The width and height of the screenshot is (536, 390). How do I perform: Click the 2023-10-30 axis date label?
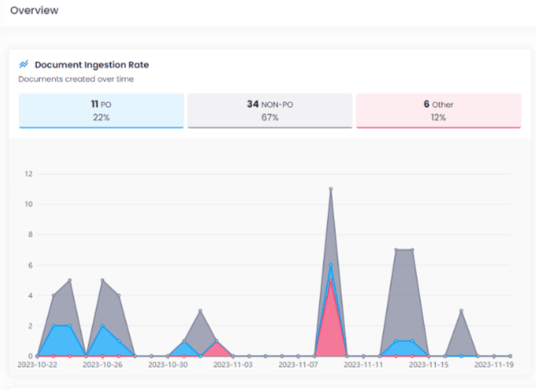[x=168, y=365]
